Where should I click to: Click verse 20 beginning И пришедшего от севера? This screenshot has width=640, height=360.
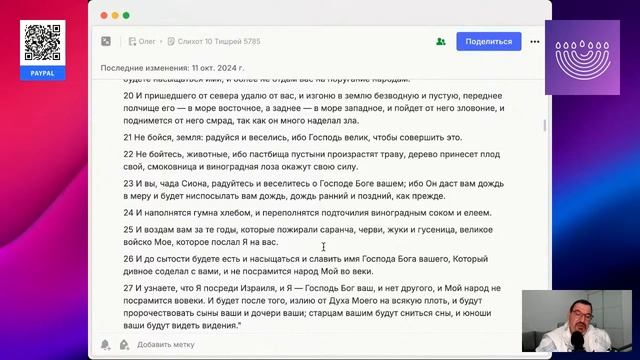[314, 108]
